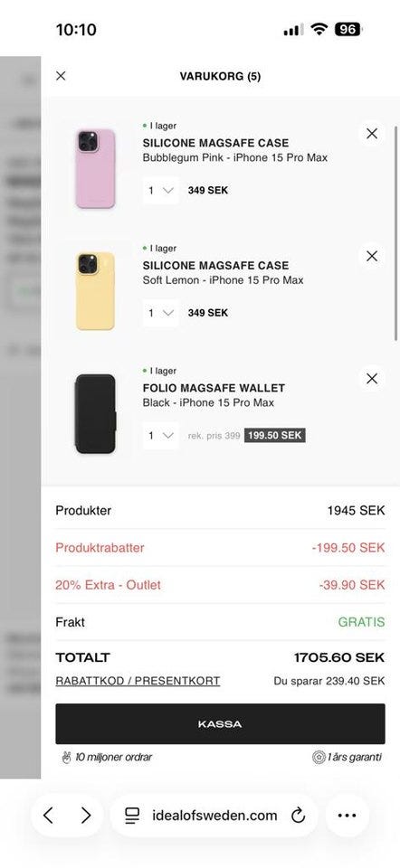Click the cart list scrollbar
Image resolution: width=400 pixels, height=868 pixels.
[x=395, y=232]
